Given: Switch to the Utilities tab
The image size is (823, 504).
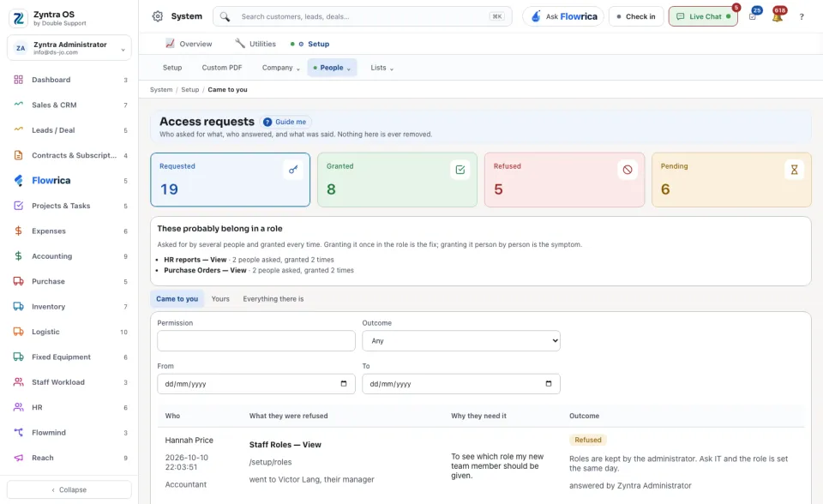Looking at the screenshot, I should coord(255,44).
